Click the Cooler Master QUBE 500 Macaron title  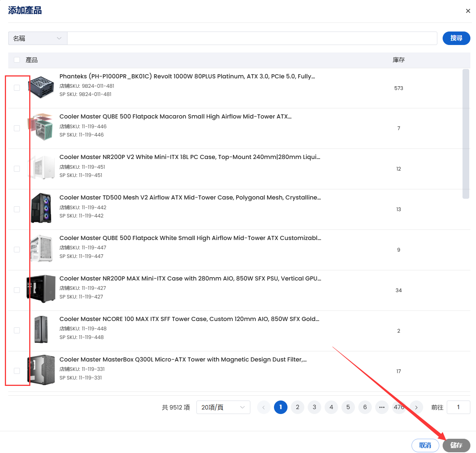pos(175,117)
